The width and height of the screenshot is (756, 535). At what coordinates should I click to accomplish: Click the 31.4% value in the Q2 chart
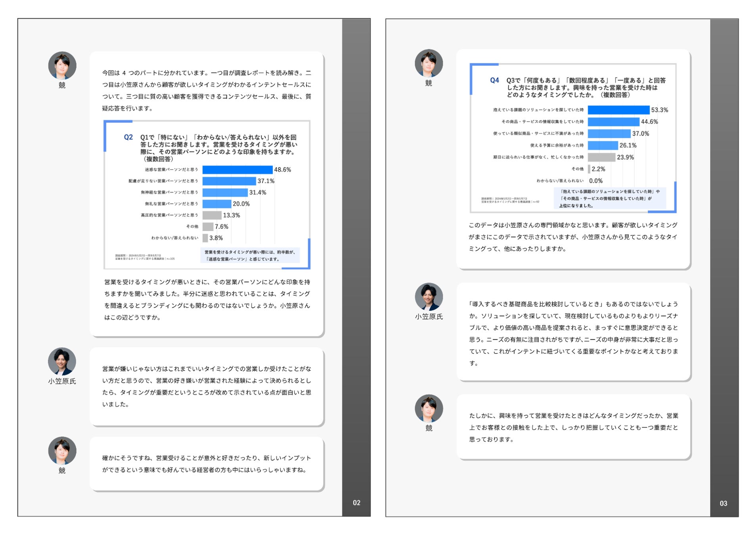coord(258,193)
